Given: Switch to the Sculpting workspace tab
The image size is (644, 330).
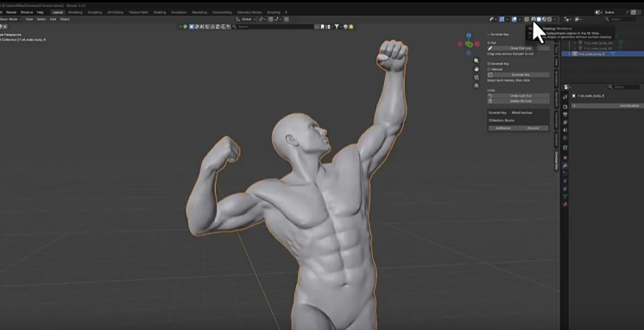Looking at the screenshot, I should click(x=95, y=12).
